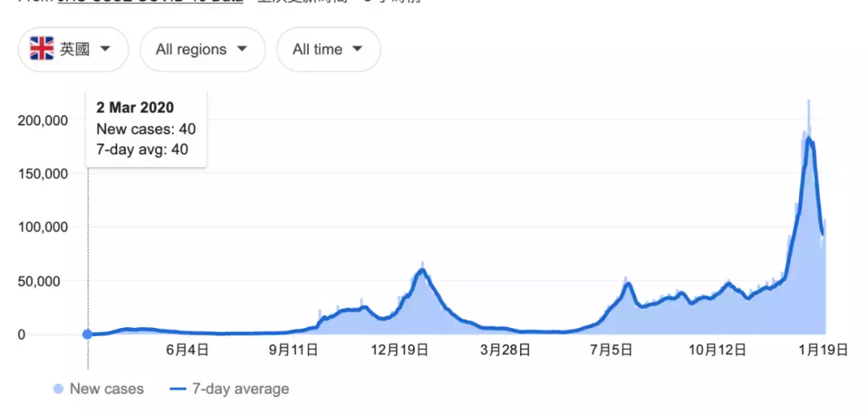Click the tooltip's 2 Mar 2020 heading
Image resolution: width=868 pixels, height=410 pixels.
point(135,108)
